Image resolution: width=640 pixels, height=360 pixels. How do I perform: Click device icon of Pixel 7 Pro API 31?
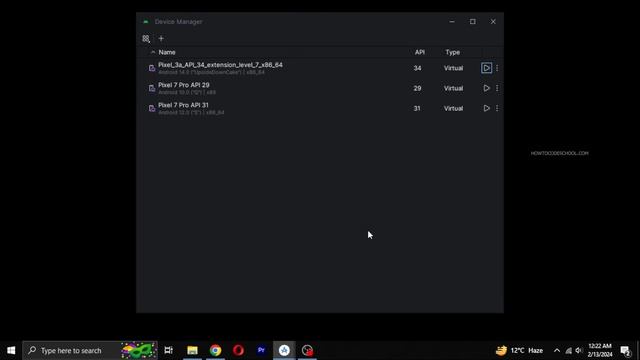point(152,108)
